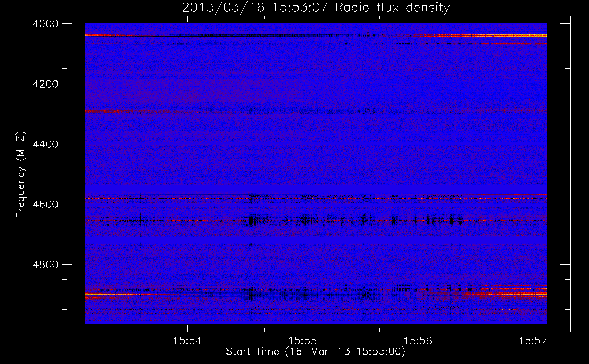The image size is (589, 364).
Task: Click the 'Start Time (16-Mar-13 15:53:00)' axis label
Action: 316,352
